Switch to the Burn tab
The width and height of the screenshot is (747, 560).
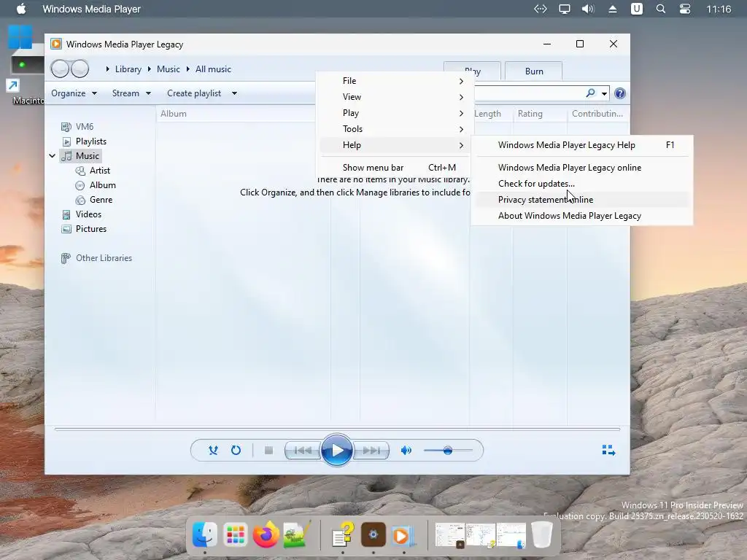click(533, 71)
